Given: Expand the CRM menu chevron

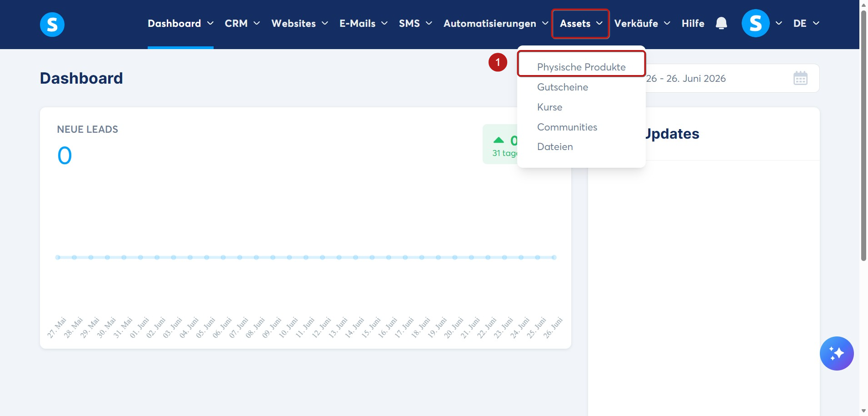Looking at the screenshot, I should click(257, 23).
